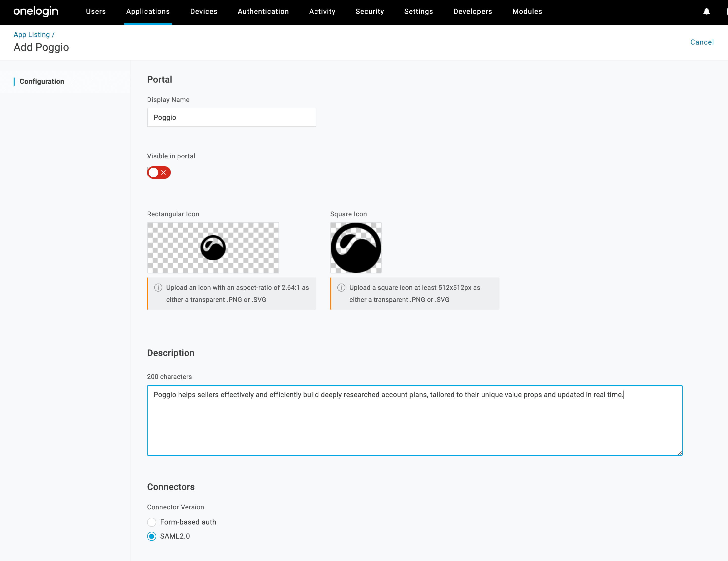Open the notifications bell
This screenshot has width=728, height=561.
[x=707, y=11]
